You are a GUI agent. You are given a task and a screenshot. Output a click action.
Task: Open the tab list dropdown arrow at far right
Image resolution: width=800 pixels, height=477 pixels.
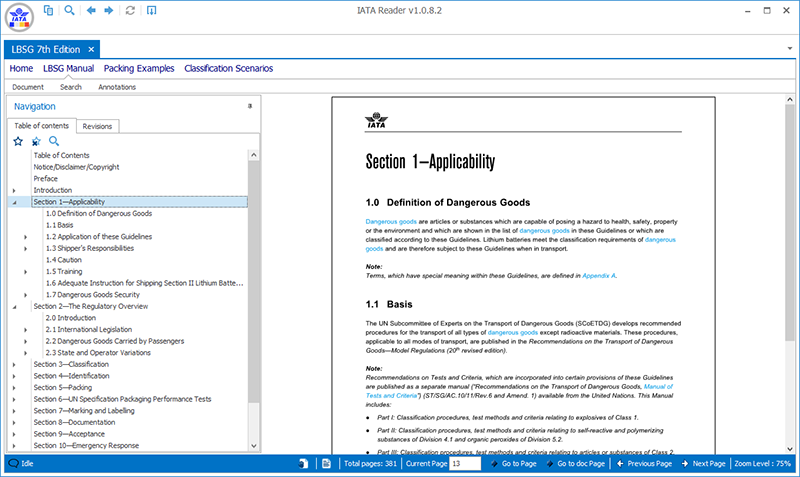[790, 48]
